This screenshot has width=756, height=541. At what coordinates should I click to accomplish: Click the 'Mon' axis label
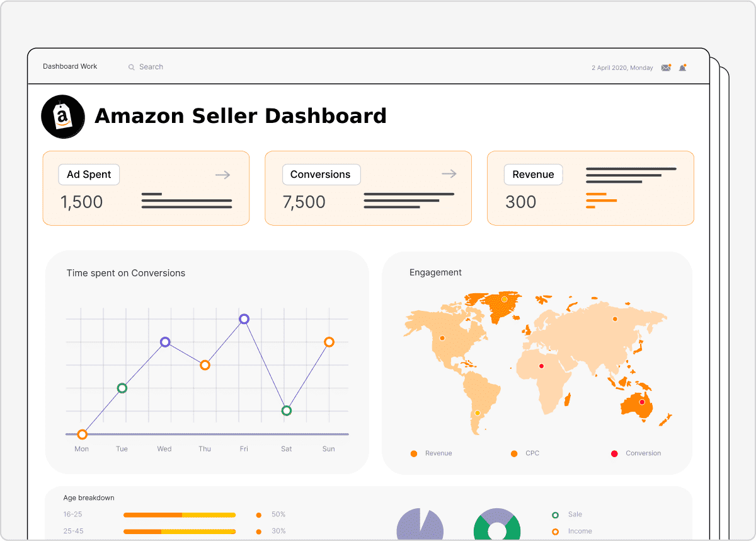click(82, 449)
